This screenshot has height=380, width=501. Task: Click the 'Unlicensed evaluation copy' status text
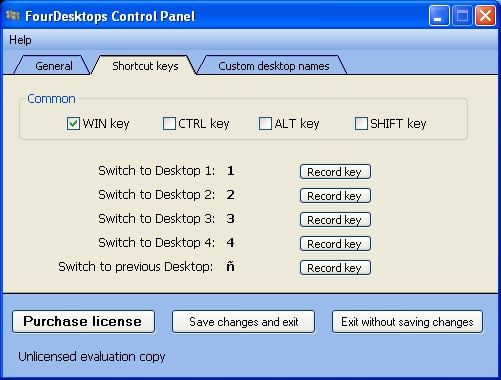(92, 357)
